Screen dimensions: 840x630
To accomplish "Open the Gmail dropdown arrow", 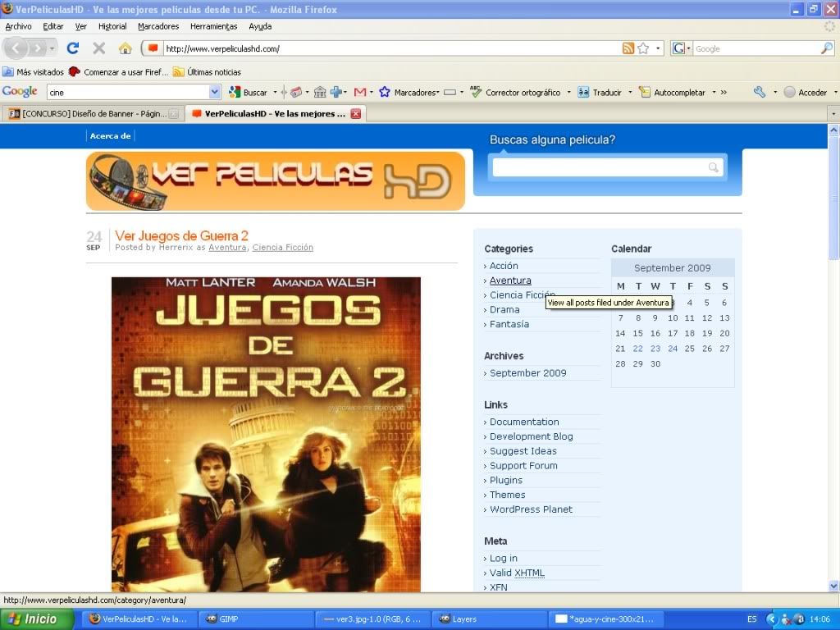I will coord(372,92).
